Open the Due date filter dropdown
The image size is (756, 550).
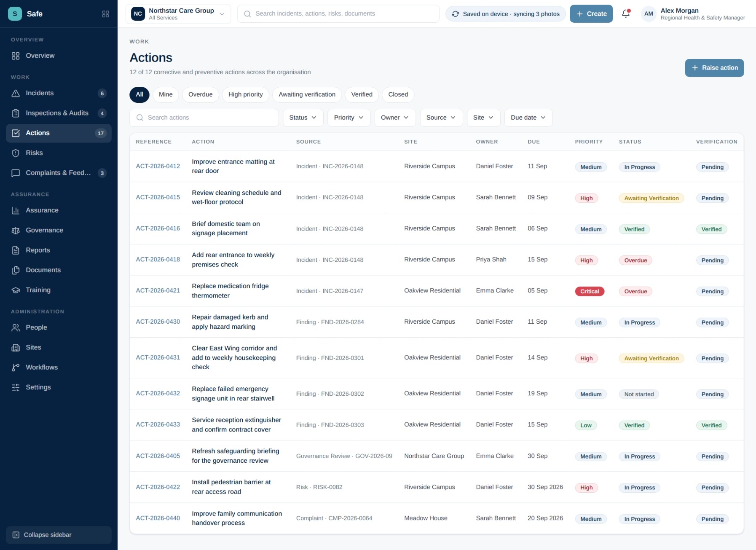[x=528, y=118]
